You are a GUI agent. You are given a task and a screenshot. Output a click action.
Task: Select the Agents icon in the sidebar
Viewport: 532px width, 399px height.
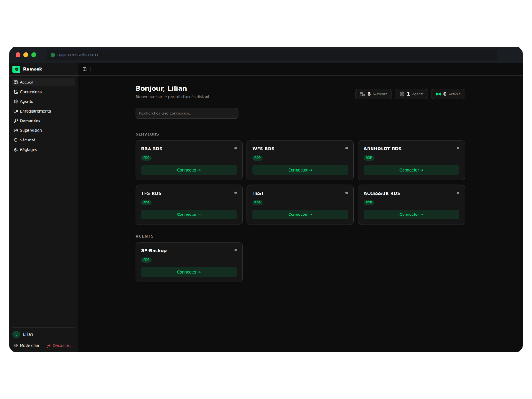tap(16, 102)
